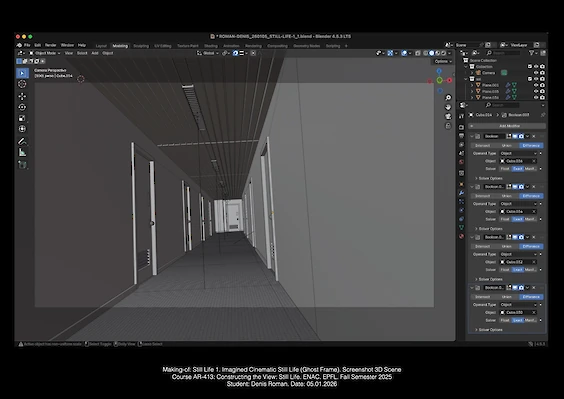The width and height of the screenshot is (564, 399).
Task: Open the World properties tab
Action: [x=461, y=162]
